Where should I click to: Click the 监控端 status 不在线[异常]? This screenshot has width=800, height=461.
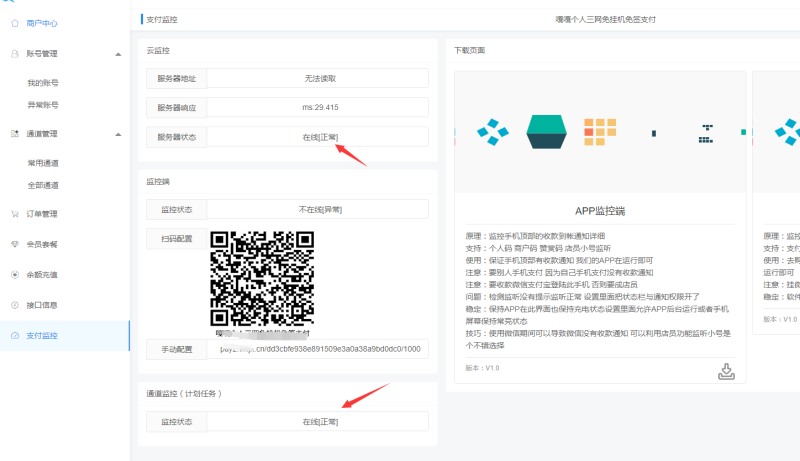(x=317, y=209)
